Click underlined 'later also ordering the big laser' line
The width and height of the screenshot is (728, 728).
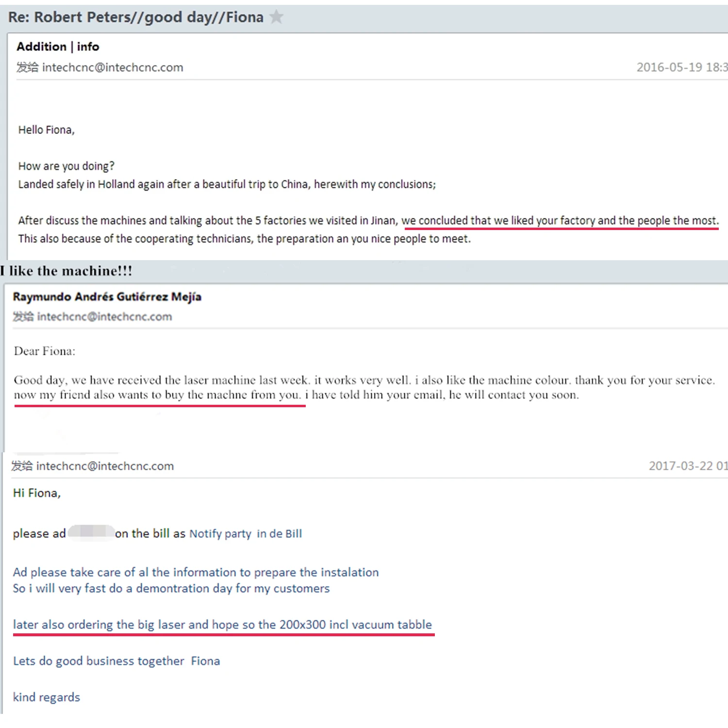tap(222, 625)
